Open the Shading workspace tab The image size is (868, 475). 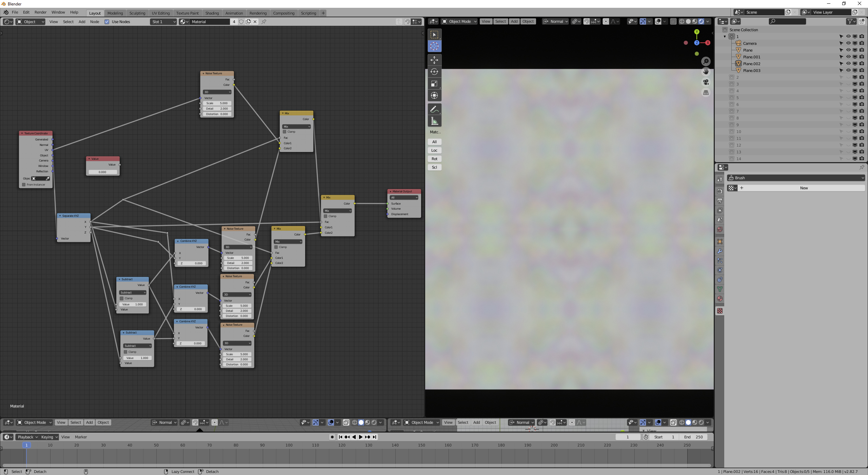212,13
